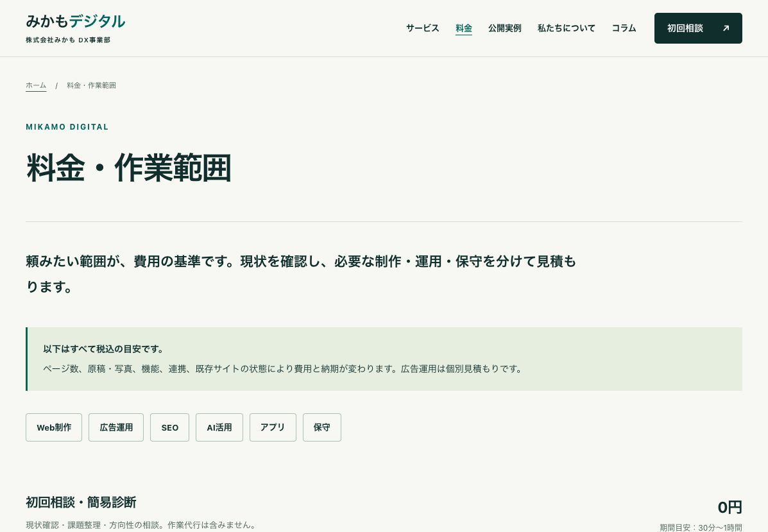Click the 期間目安：30分〜1時間 text
The image size is (768, 532).
(701, 528)
